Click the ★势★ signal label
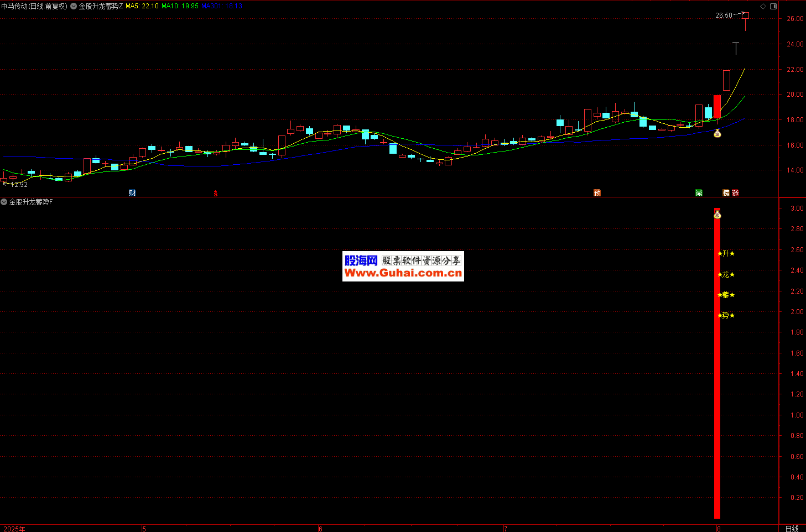 click(x=726, y=315)
